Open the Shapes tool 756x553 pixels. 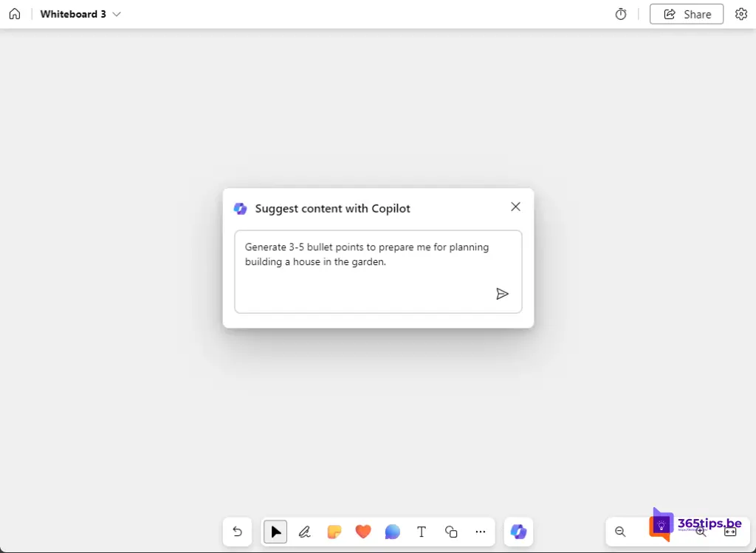(x=451, y=532)
